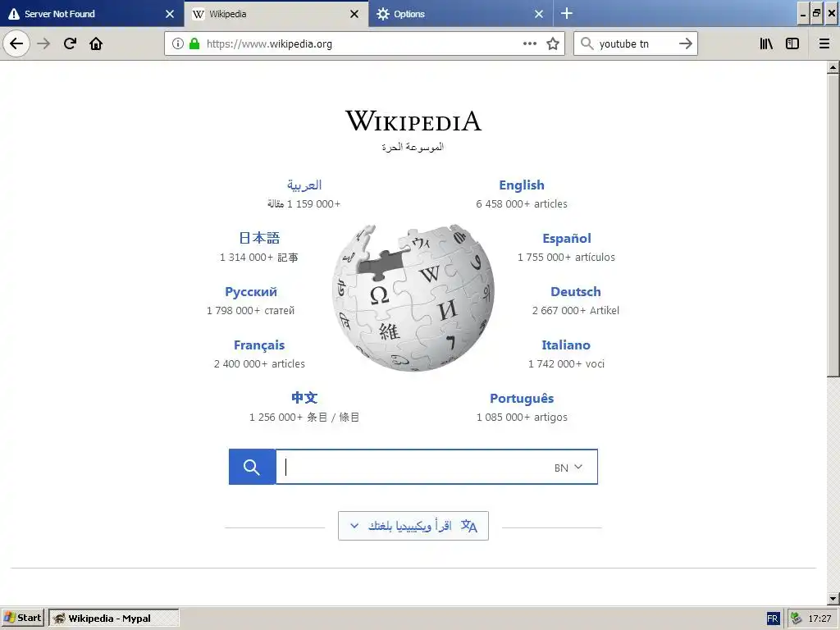
Task: Click the Wikipedia puzzle globe logo
Action: 413,298
